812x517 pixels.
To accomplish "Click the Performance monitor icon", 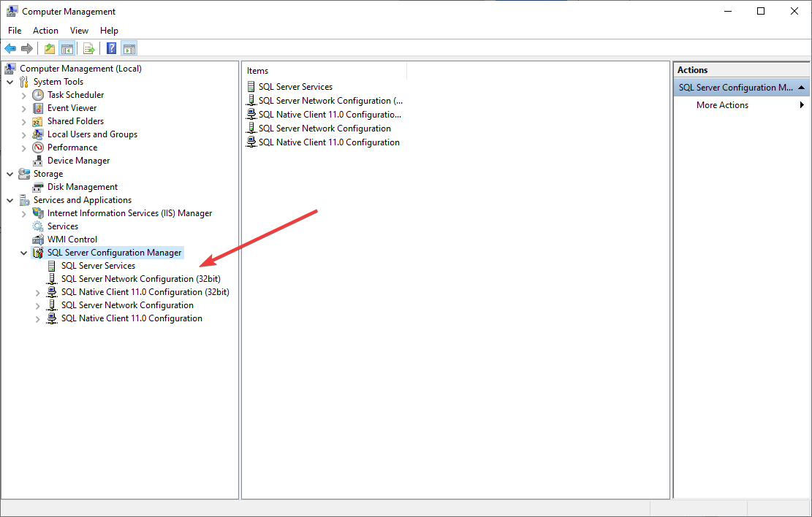I will 38,148.
